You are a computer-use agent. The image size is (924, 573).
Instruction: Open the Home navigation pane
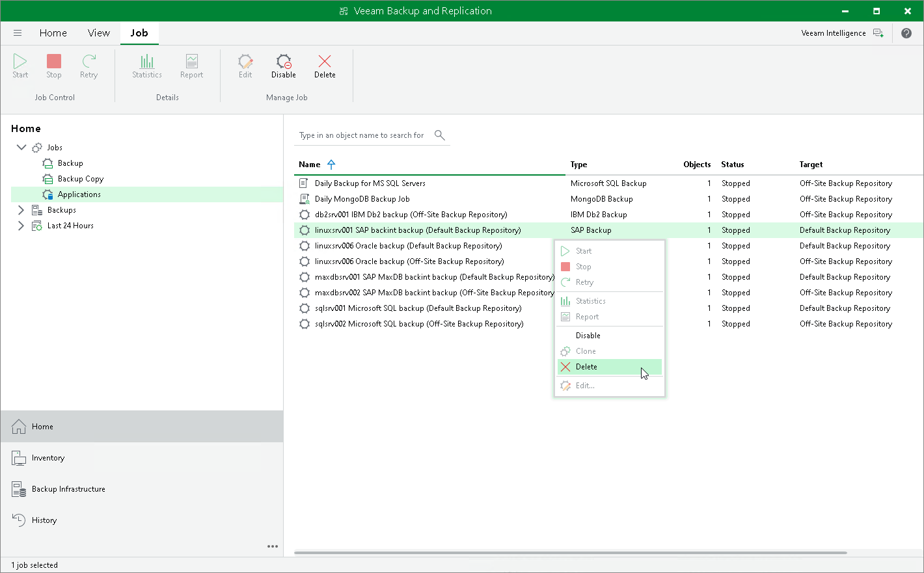point(142,427)
